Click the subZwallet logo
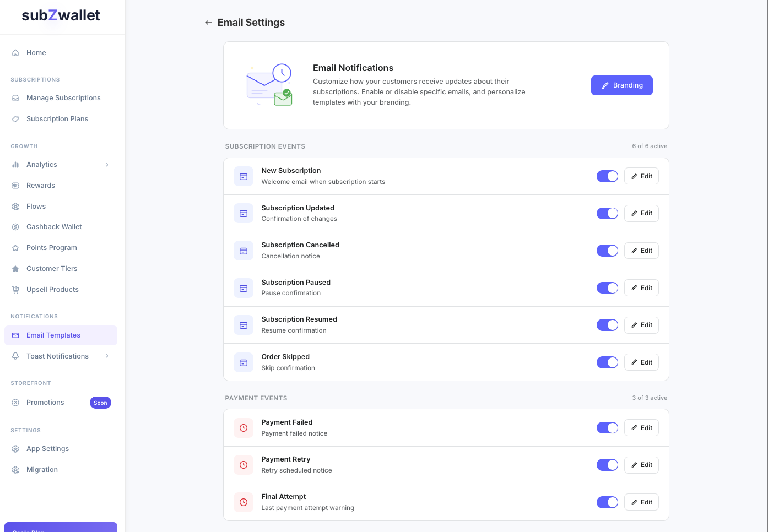This screenshot has height=532, width=768. (x=61, y=15)
